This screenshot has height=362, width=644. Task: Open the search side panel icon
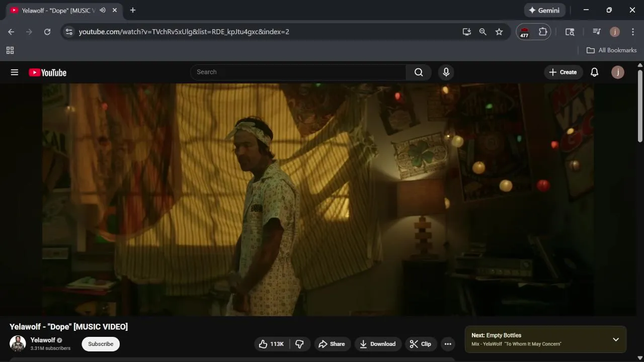click(570, 32)
